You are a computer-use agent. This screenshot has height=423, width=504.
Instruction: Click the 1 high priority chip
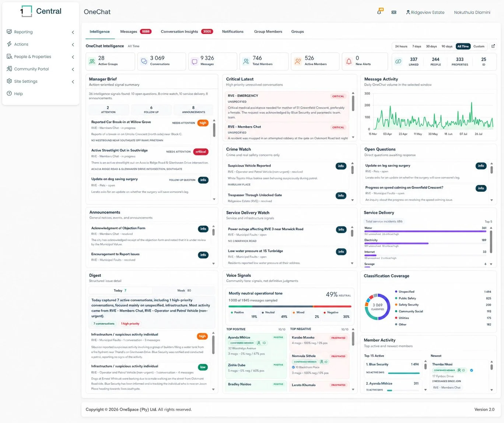pyautogui.click(x=130, y=324)
